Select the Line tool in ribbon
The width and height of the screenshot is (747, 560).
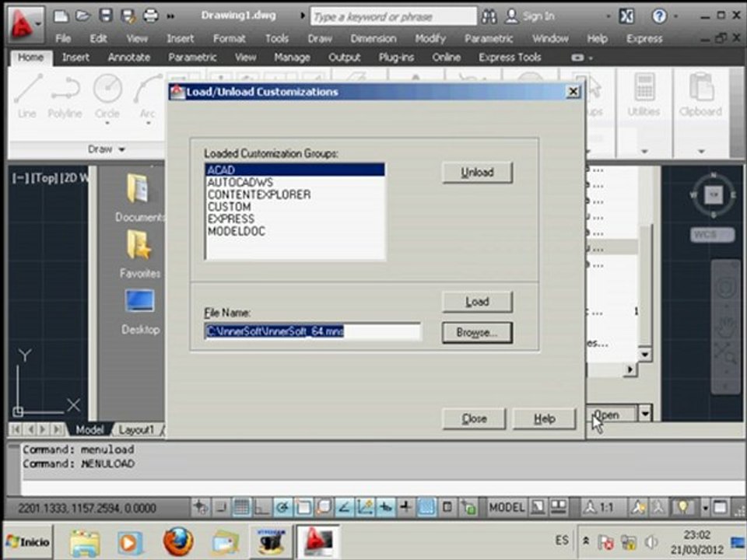pos(28,95)
